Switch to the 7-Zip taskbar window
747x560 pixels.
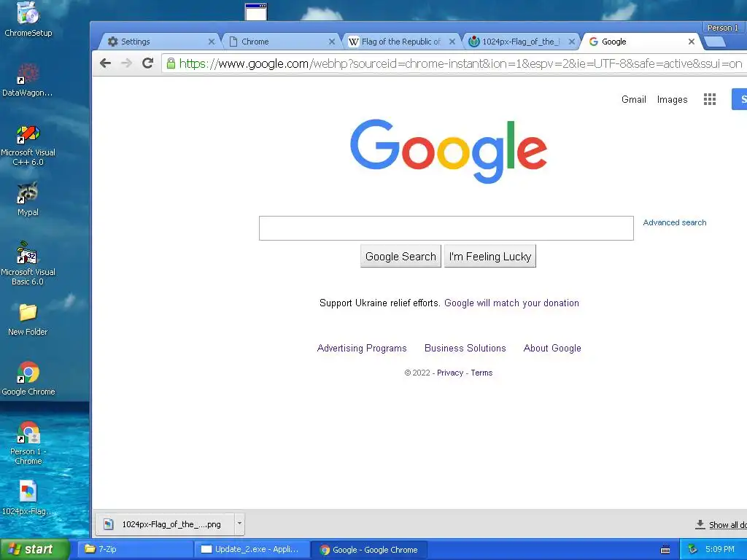click(x=135, y=549)
